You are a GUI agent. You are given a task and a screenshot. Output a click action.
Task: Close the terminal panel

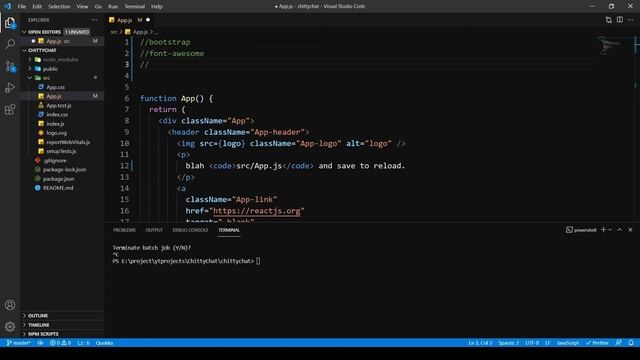pyautogui.click(x=630, y=230)
